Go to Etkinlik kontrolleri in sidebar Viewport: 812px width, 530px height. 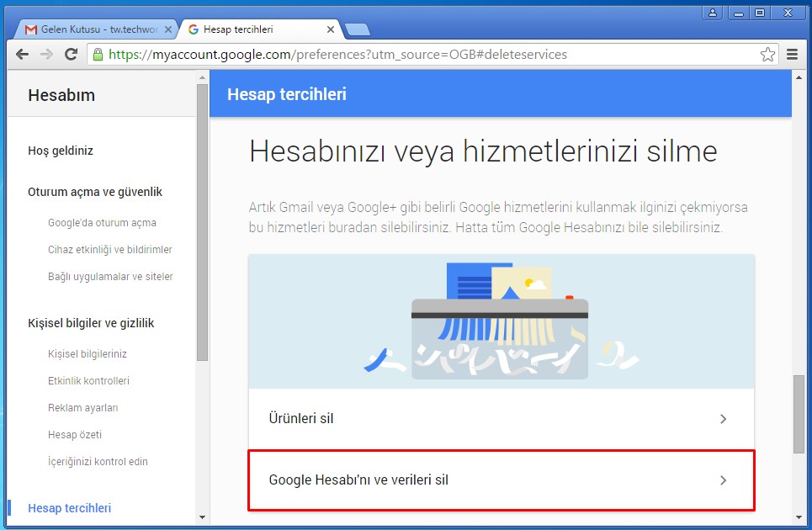(88, 381)
